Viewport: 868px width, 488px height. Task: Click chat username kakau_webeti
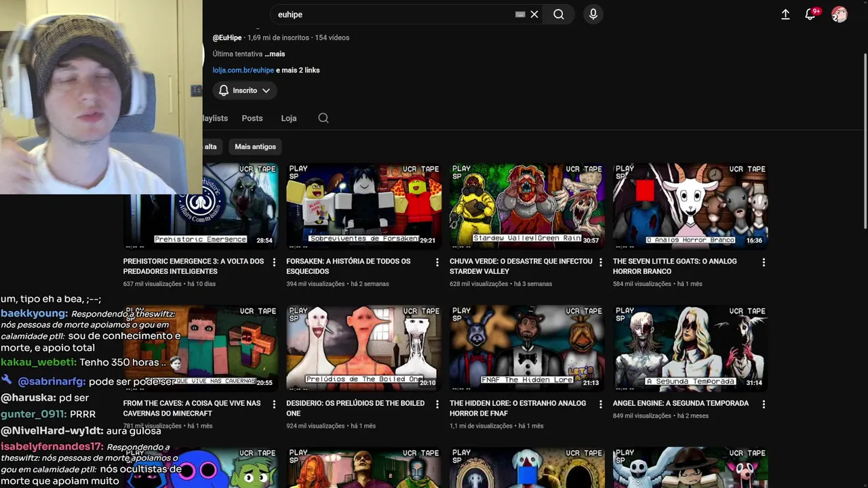point(39,363)
